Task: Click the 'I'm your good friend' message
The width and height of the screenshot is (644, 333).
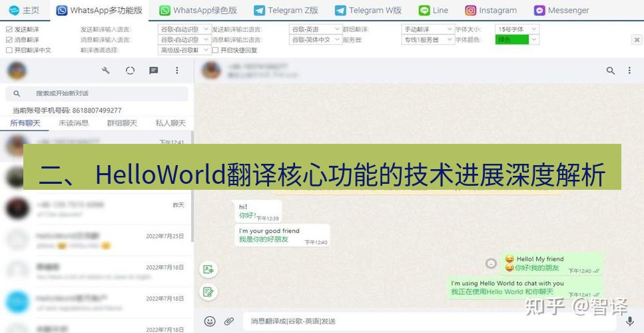Action: click(282, 235)
